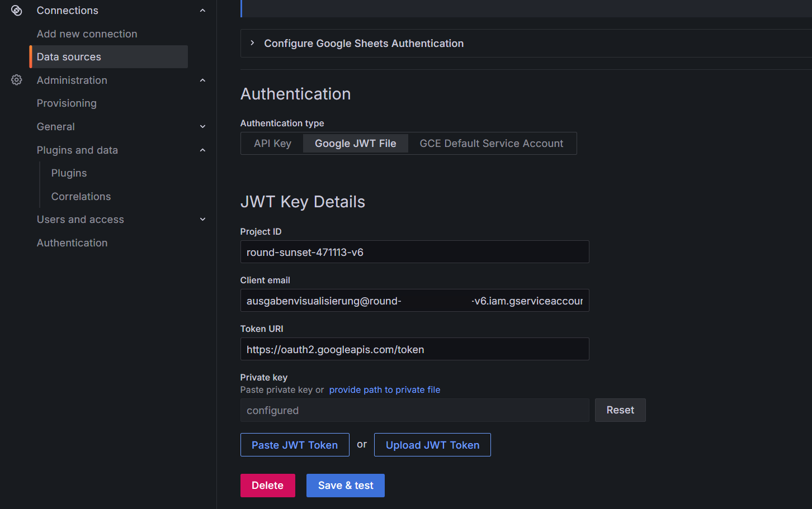Collapse Plugins and data submenu
Viewport: 812px width, 509px height.
[202, 150]
